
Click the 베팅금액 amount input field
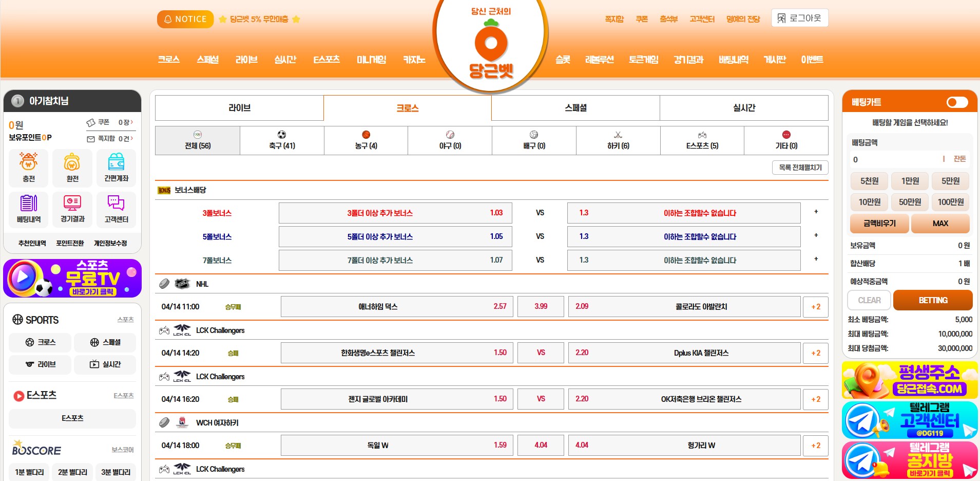893,159
